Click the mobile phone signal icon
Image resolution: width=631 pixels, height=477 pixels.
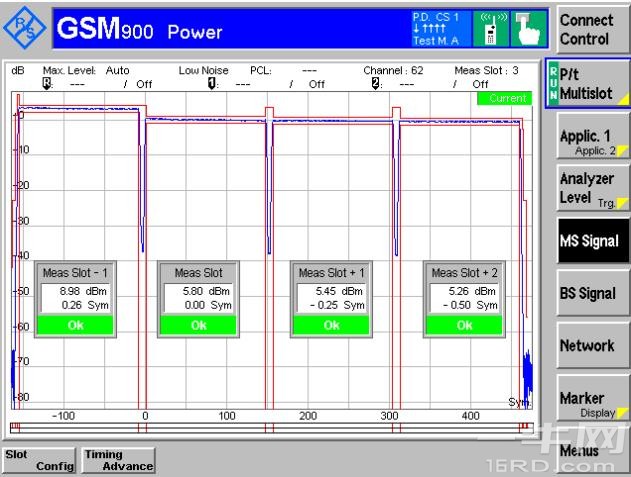pos(491,28)
